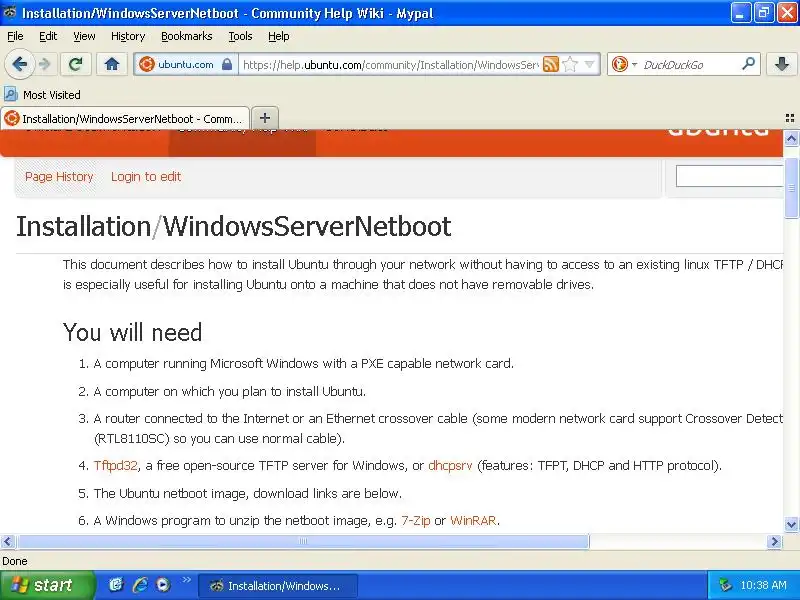Open the Most Visited bookmarks folder
This screenshot has width=800, height=600.
42,95
